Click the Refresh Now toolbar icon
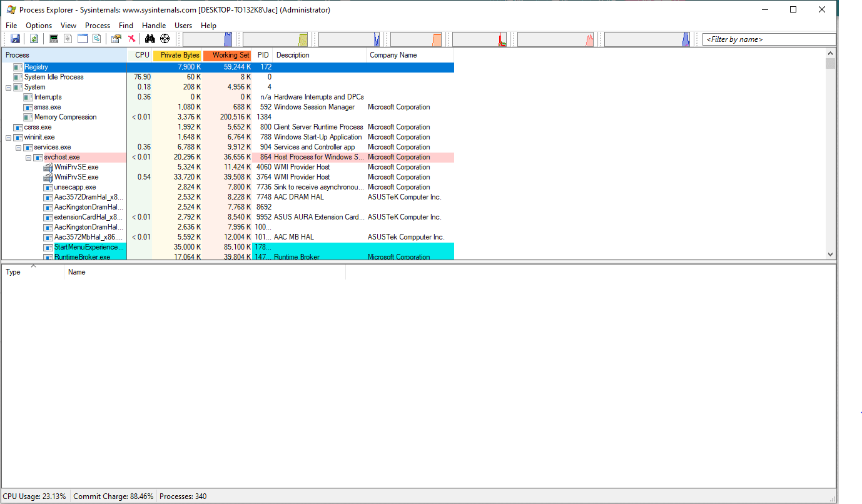The width and height of the screenshot is (862, 504). click(34, 39)
